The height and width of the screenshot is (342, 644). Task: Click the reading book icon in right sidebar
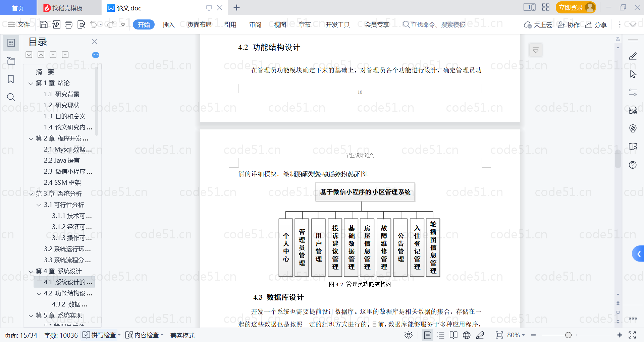(633, 147)
